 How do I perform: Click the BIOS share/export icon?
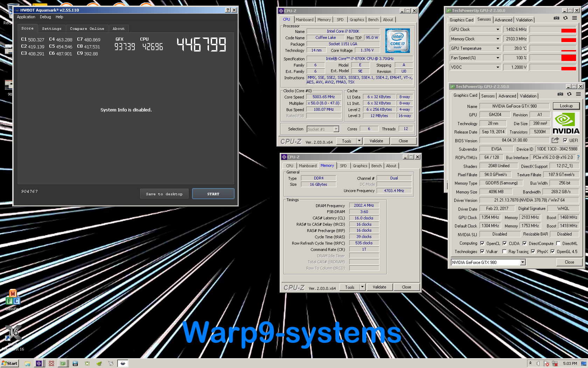(555, 140)
